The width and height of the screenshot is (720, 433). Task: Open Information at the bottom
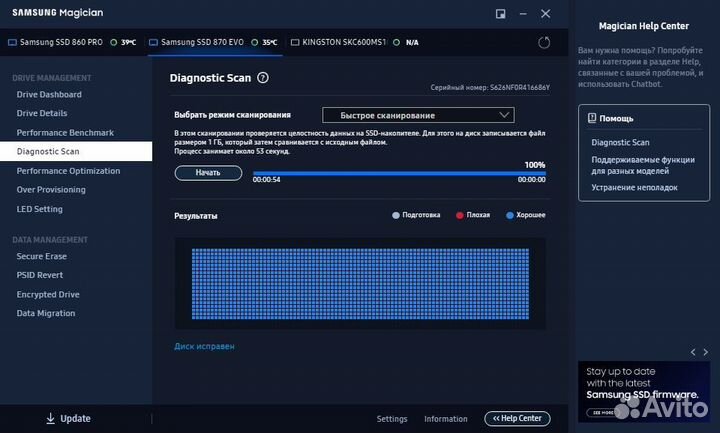[445, 419]
